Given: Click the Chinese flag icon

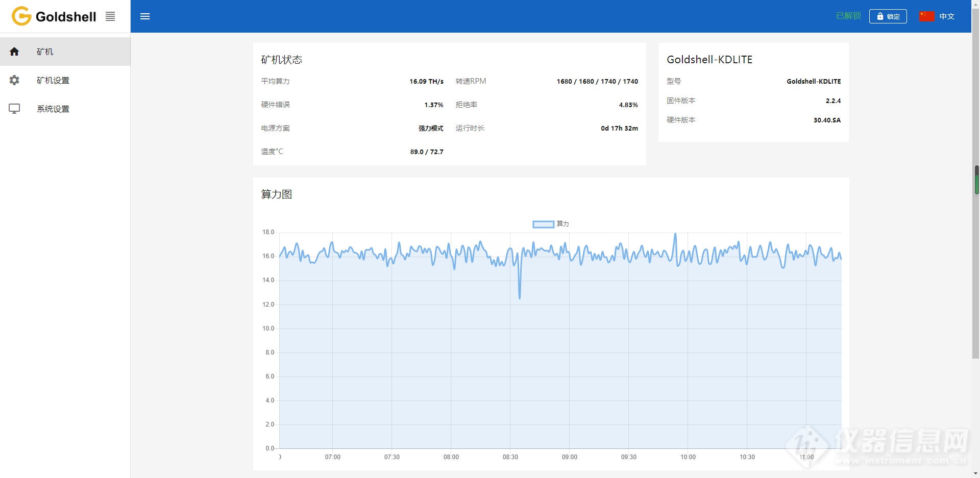Looking at the screenshot, I should tap(927, 16).
